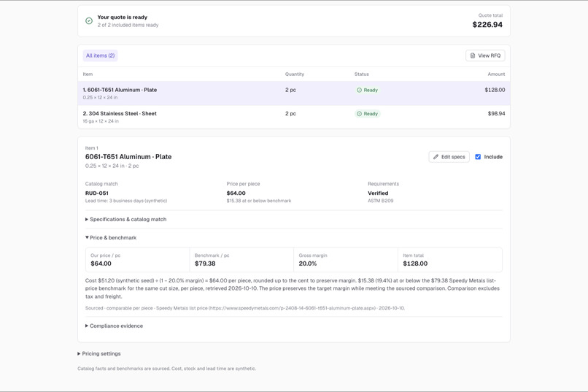Click the Include label next to checkbox
588x392 pixels.
click(493, 157)
